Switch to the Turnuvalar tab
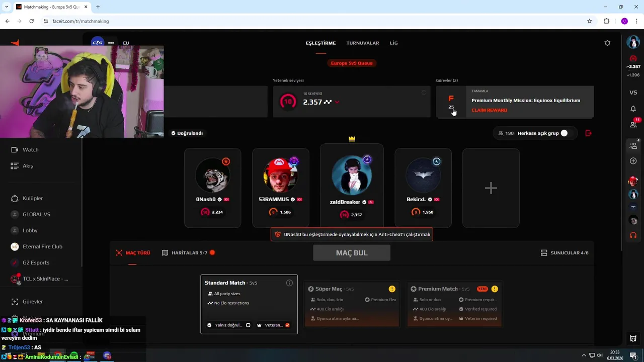The image size is (644, 362). coord(363,43)
